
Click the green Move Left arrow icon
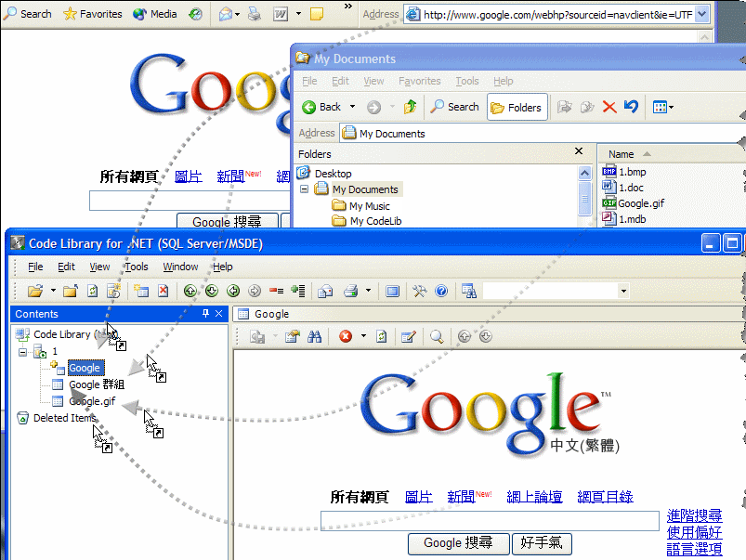click(x=233, y=291)
